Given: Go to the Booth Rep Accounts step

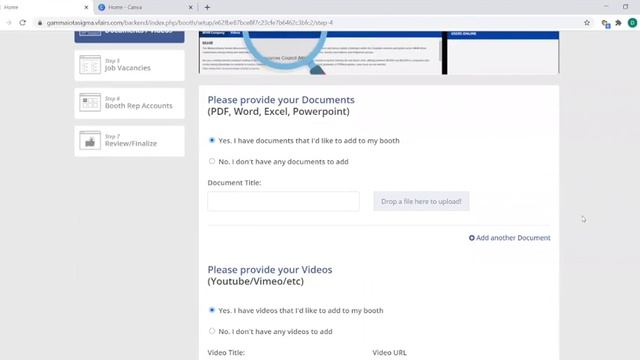Looking at the screenshot, I should click(x=129, y=103).
